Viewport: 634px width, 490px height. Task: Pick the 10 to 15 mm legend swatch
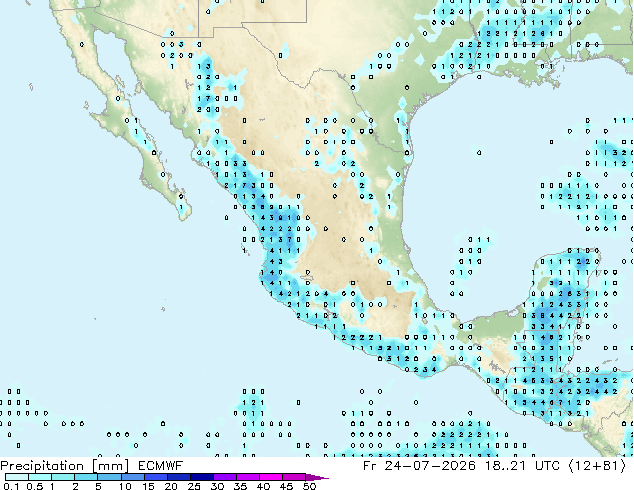click(x=132, y=477)
